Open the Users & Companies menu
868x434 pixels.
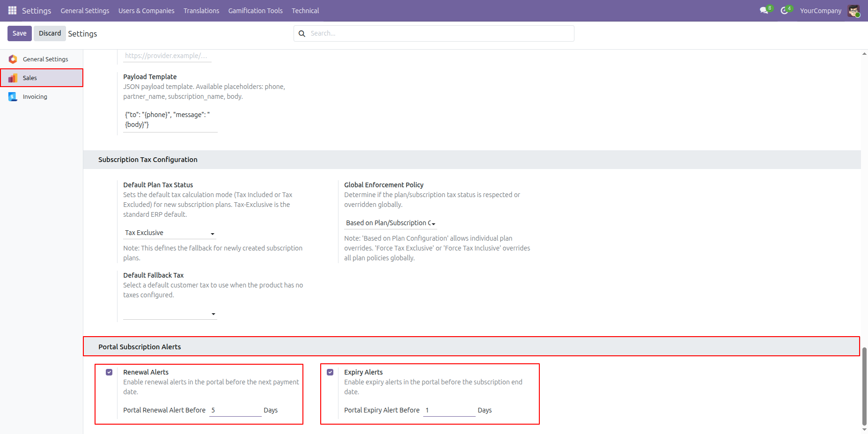coord(146,10)
